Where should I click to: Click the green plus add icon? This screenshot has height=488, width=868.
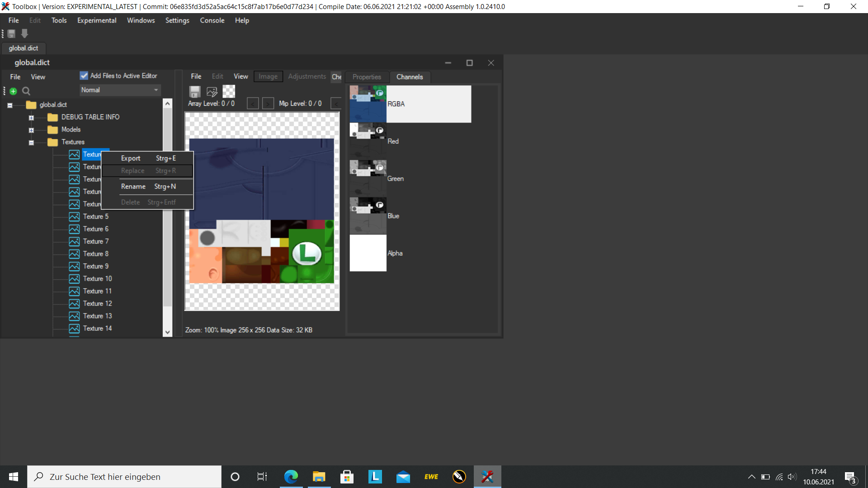(x=13, y=91)
